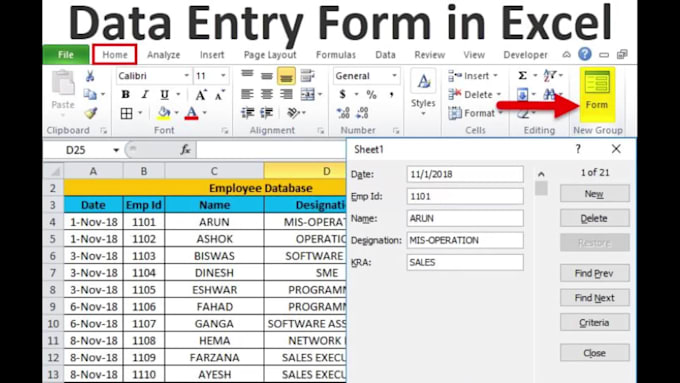The image size is (680, 383).
Task: Align text right
Action: [286, 94]
